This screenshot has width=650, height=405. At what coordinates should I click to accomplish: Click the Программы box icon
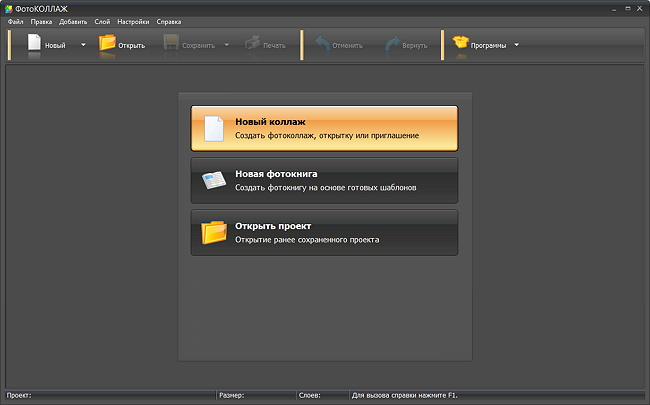pos(460,42)
